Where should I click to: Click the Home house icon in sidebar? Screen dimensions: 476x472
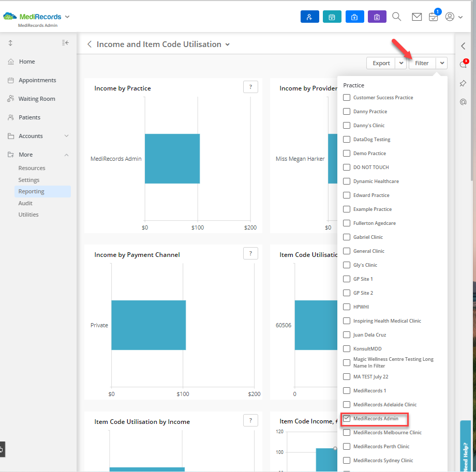tap(11, 62)
